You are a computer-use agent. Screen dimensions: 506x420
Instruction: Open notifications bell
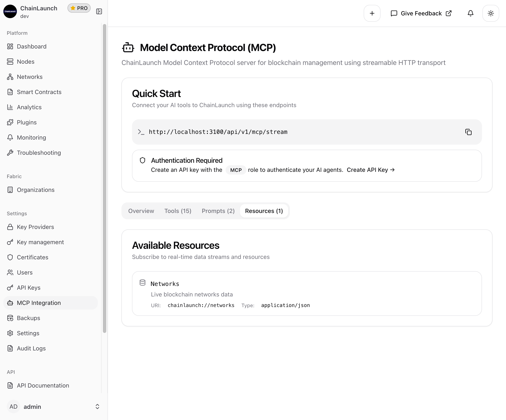click(x=470, y=13)
